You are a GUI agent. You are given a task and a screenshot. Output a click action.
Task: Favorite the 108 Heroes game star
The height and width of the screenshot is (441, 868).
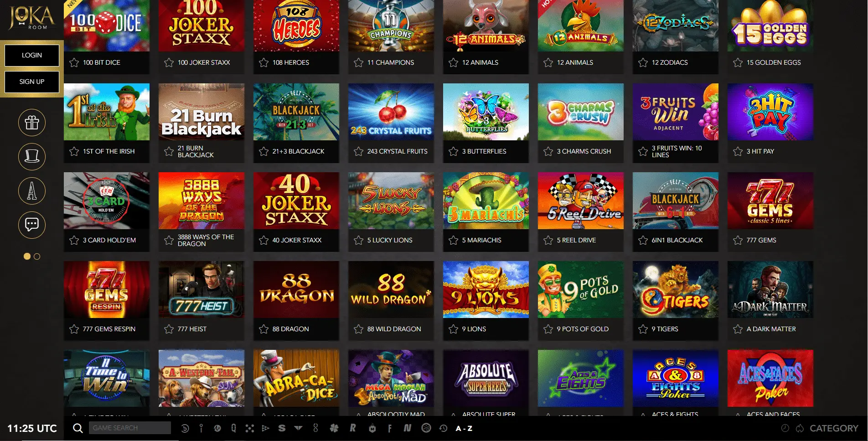pyautogui.click(x=263, y=62)
